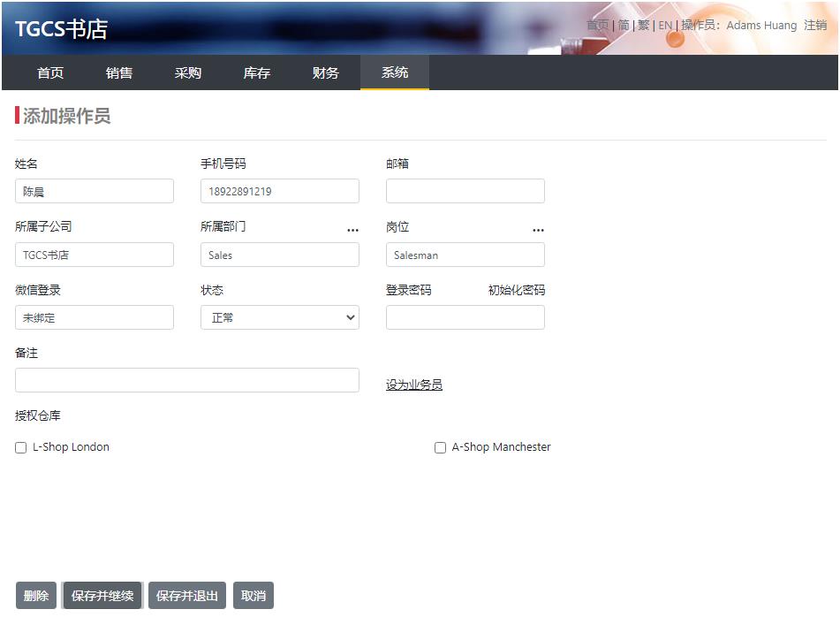Open the 状态 dropdown

coord(279,318)
